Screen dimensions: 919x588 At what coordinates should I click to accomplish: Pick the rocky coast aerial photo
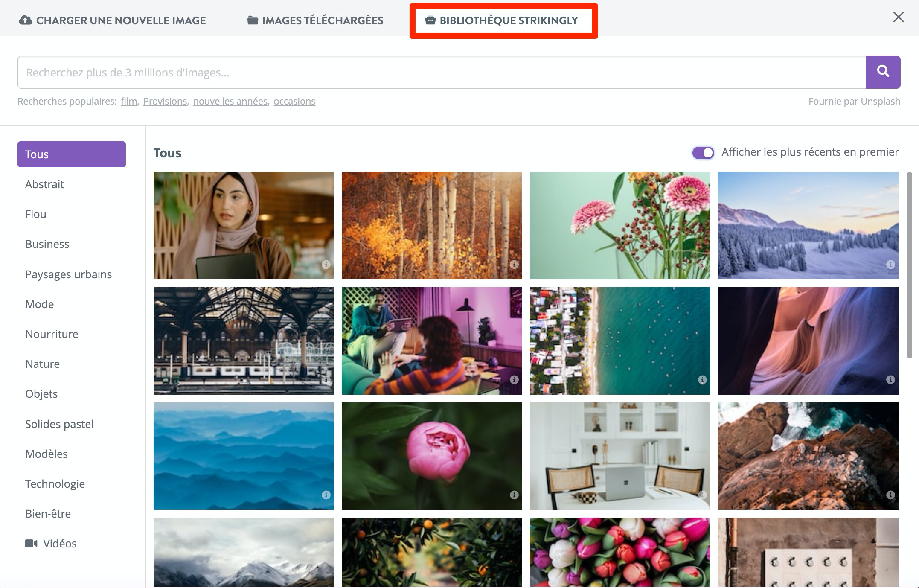pyautogui.click(x=808, y=456)
